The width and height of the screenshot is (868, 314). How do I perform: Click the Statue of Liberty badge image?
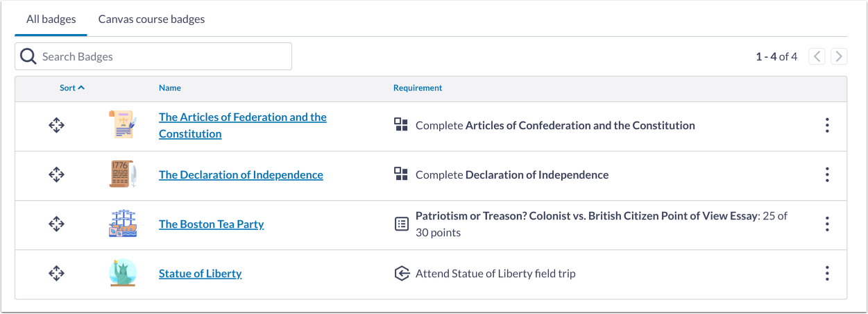click(x=123, y=273)
